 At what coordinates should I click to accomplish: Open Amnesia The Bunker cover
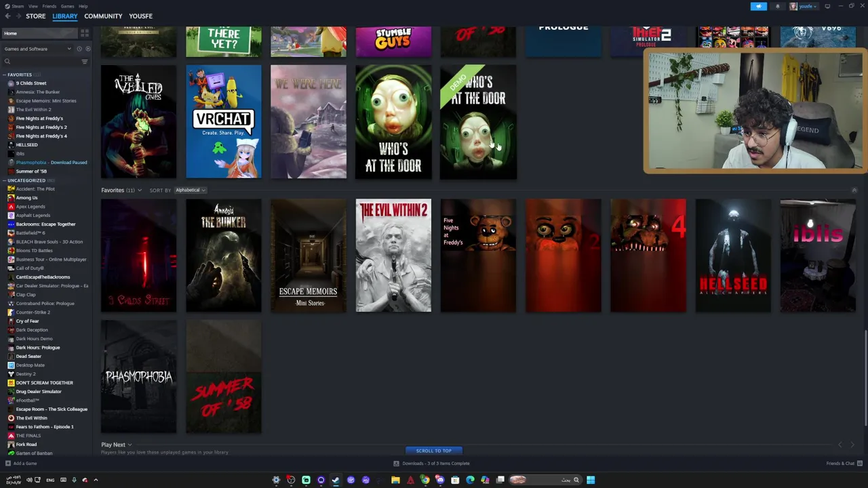(x=223, y=256)
